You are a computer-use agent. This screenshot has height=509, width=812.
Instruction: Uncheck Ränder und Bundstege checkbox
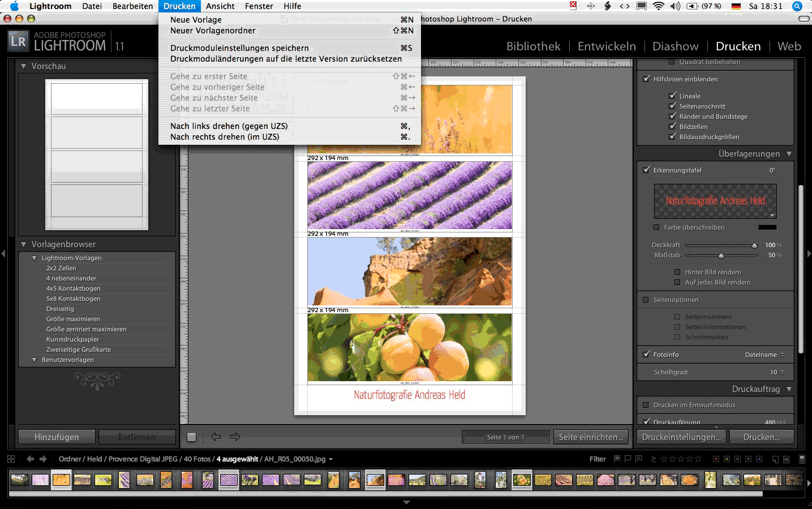pyautogui.click(x=672, y=116)
